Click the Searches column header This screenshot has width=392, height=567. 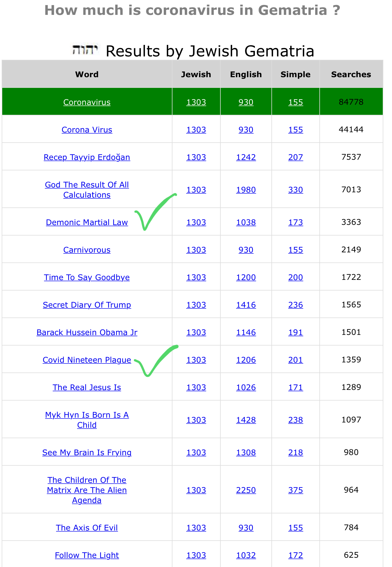coord(351,74)
